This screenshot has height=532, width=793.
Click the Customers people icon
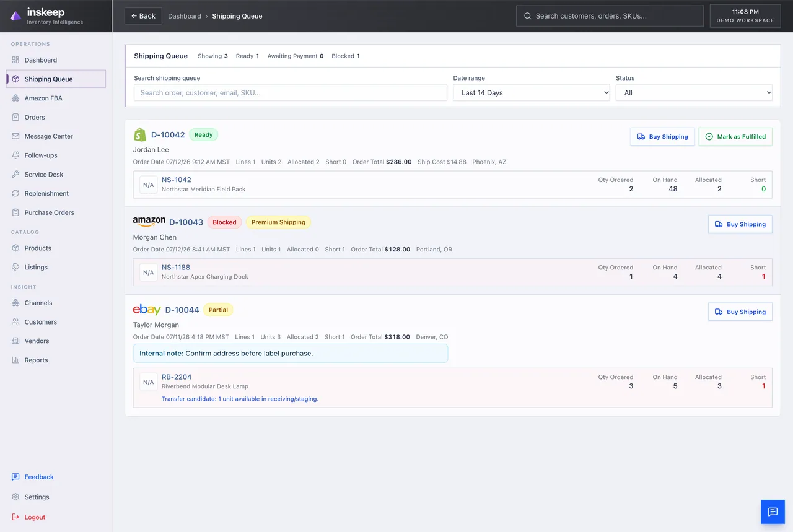[15, 322]
